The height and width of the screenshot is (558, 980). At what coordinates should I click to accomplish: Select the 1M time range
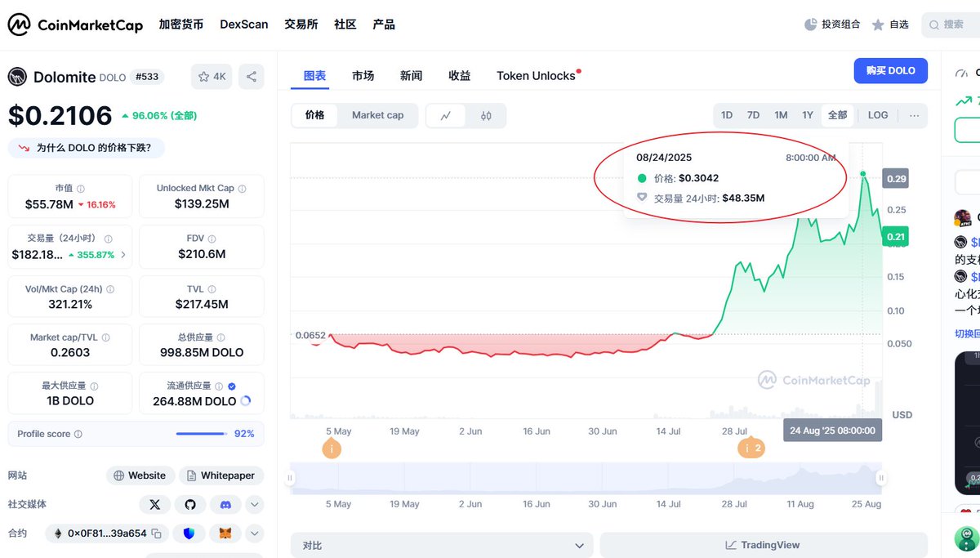[x=781, y=115]
